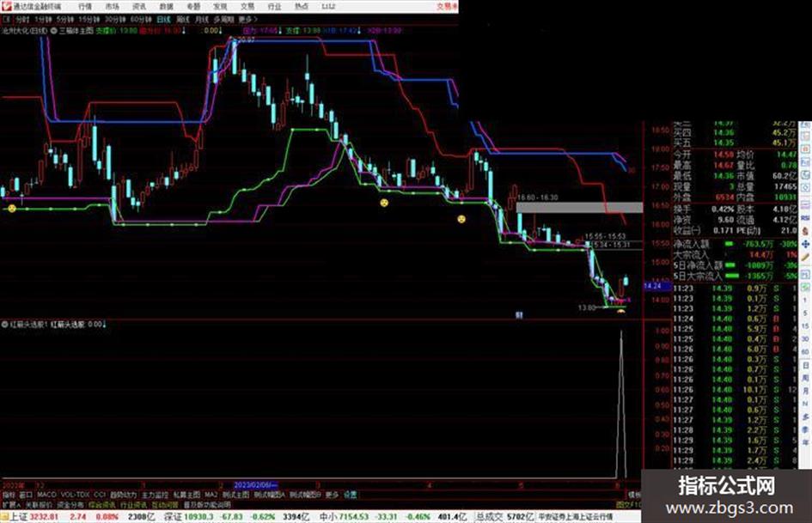Click the round icon before 红箭头选股
This screenshot has width=812, height=523.
coord(4,324)
